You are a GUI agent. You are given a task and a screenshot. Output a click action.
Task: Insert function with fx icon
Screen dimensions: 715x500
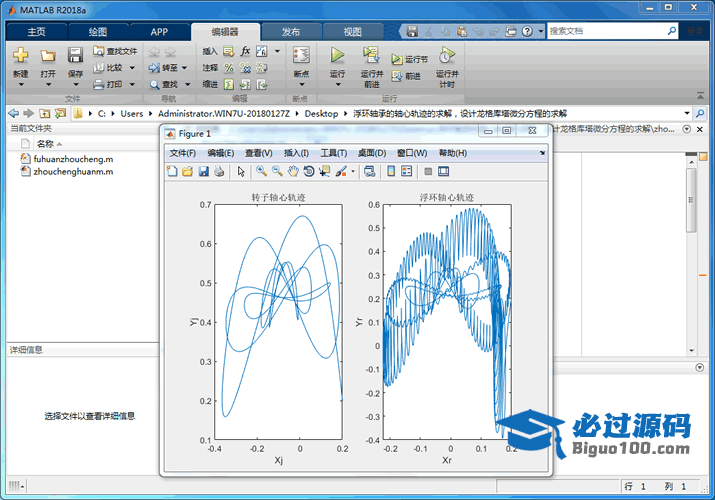coord(245,51)
